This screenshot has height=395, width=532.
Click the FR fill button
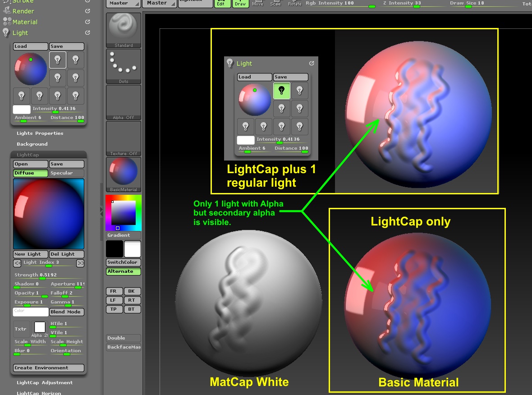tap(115, 291)
